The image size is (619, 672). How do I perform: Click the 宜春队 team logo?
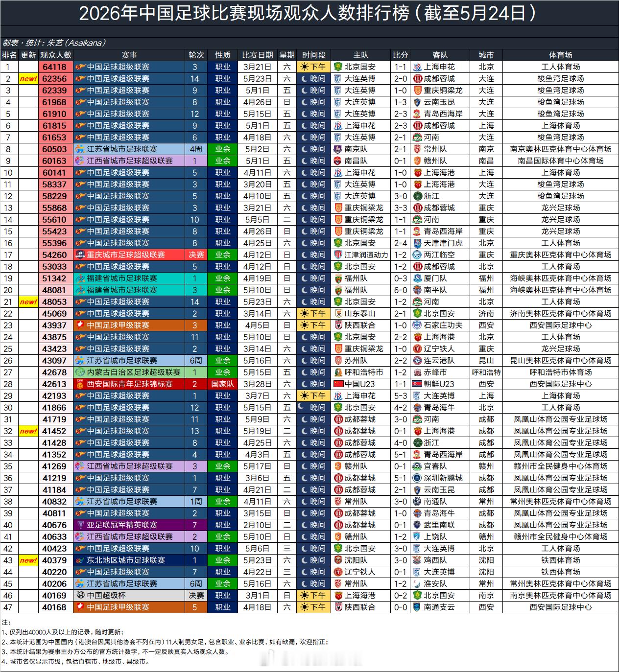click(x=417, y=466)
